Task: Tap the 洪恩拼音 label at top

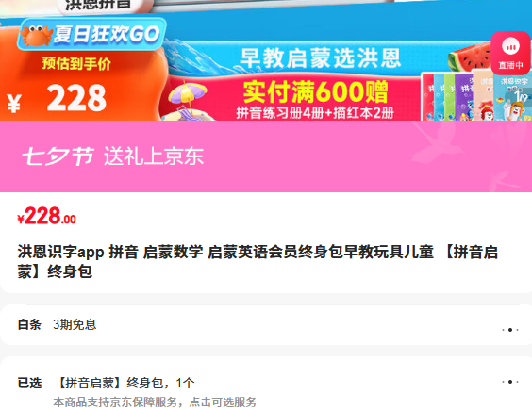Action: 98,5
